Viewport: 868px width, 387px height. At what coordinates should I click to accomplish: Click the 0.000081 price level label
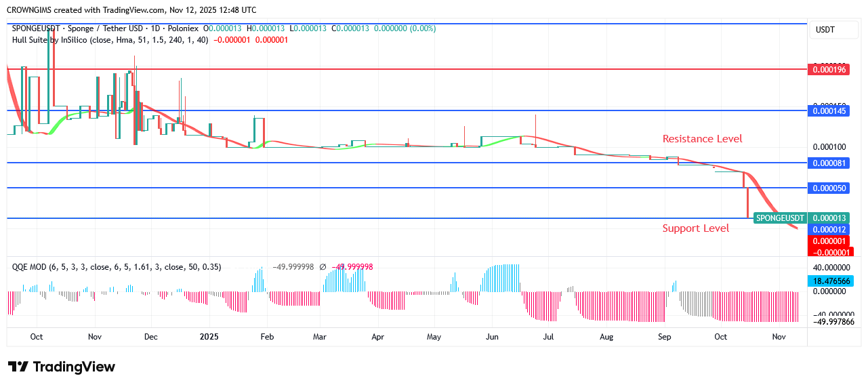pos(829,163)
